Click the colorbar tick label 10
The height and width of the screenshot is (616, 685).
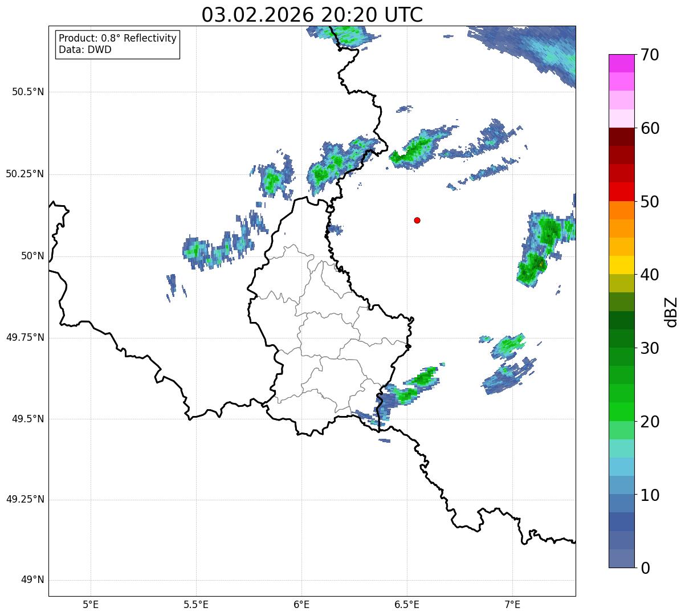(650, 495)
